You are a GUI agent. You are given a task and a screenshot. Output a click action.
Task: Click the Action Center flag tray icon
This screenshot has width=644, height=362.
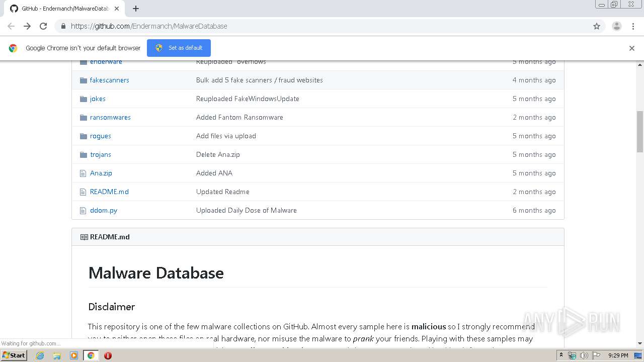(x=595, y=355)
